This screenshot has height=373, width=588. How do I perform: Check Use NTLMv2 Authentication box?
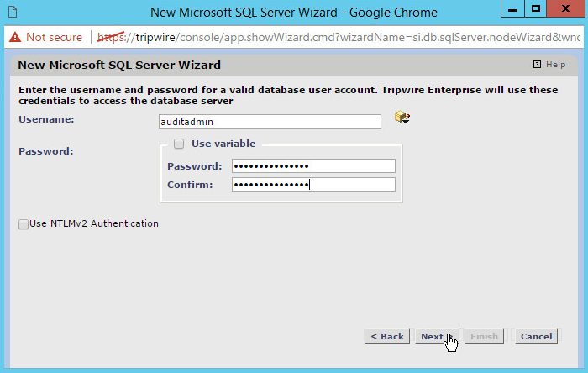click(24, 224)
